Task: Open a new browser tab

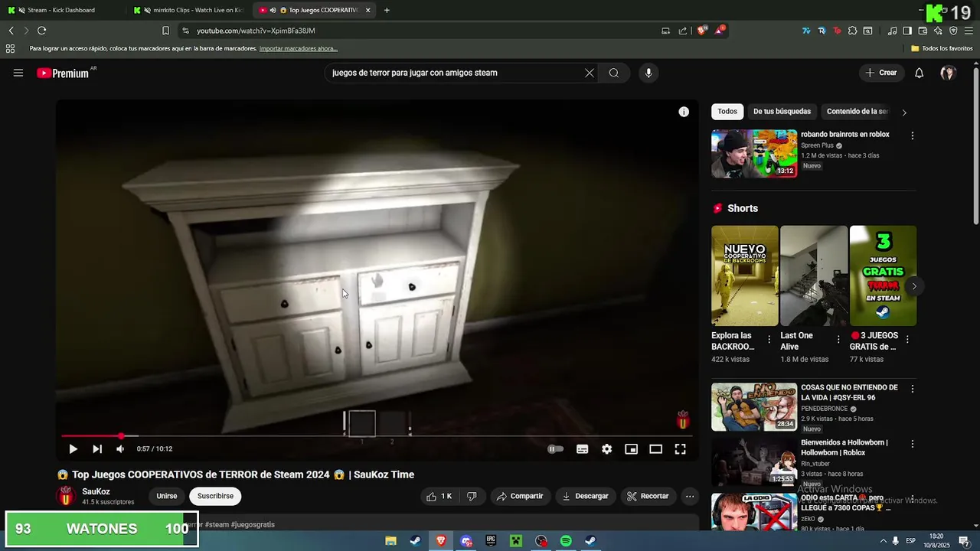Action: pos(387,10)
